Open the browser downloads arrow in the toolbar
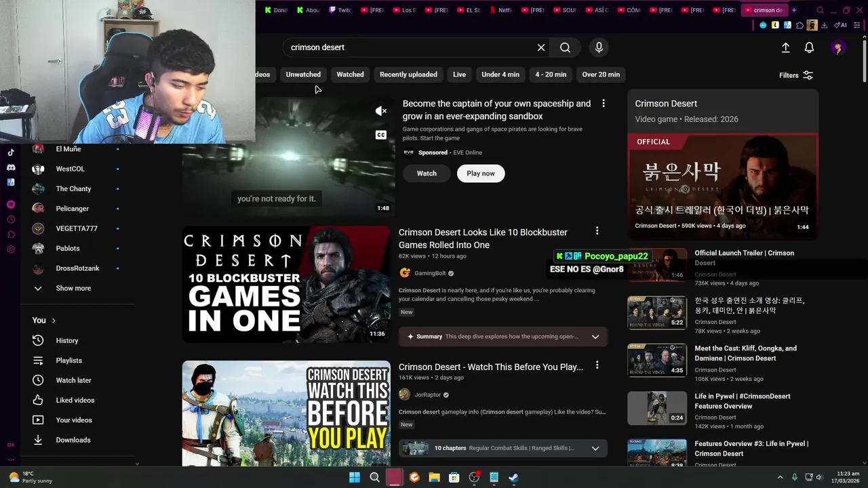Viewport: 868px width, 488px height. click(824, 25)
